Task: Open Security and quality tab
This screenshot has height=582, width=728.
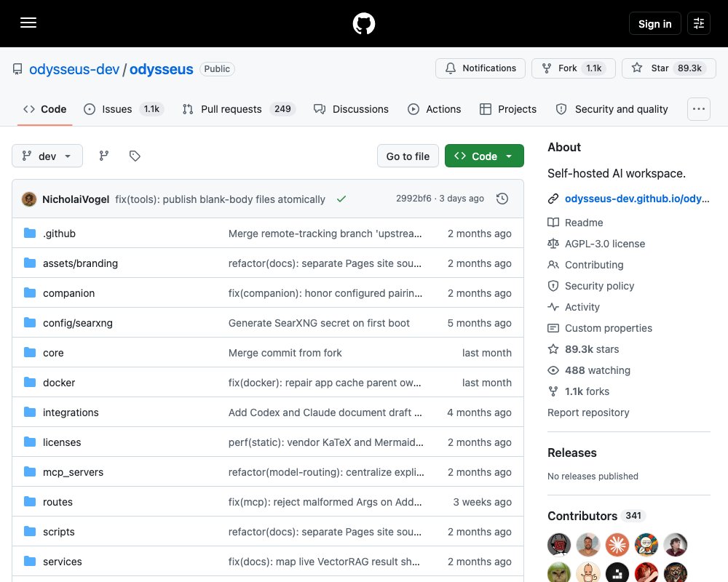Action: [612, 109]
